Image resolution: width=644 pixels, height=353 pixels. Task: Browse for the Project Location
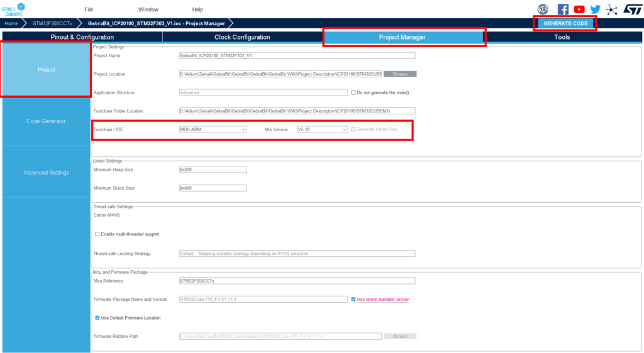point(399,73)
